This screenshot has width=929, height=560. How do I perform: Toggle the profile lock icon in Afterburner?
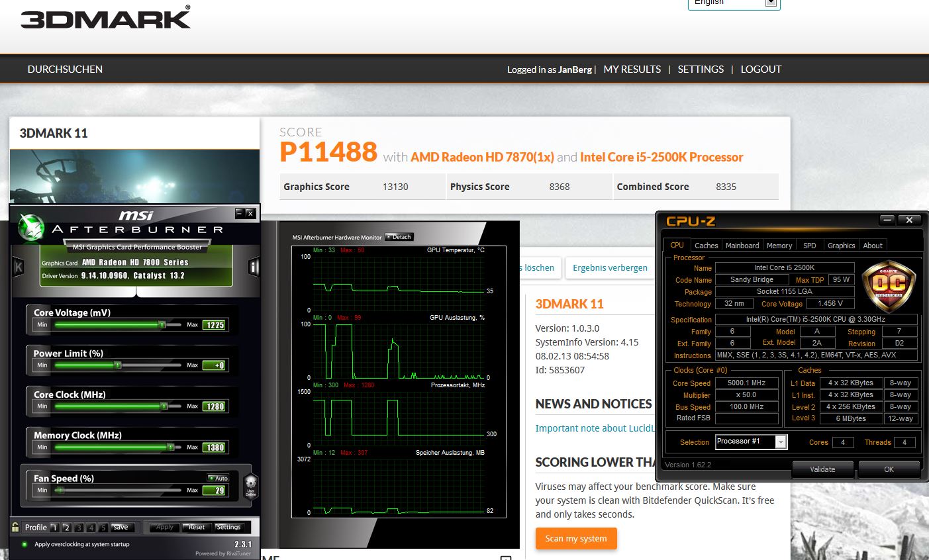(15, 527)
